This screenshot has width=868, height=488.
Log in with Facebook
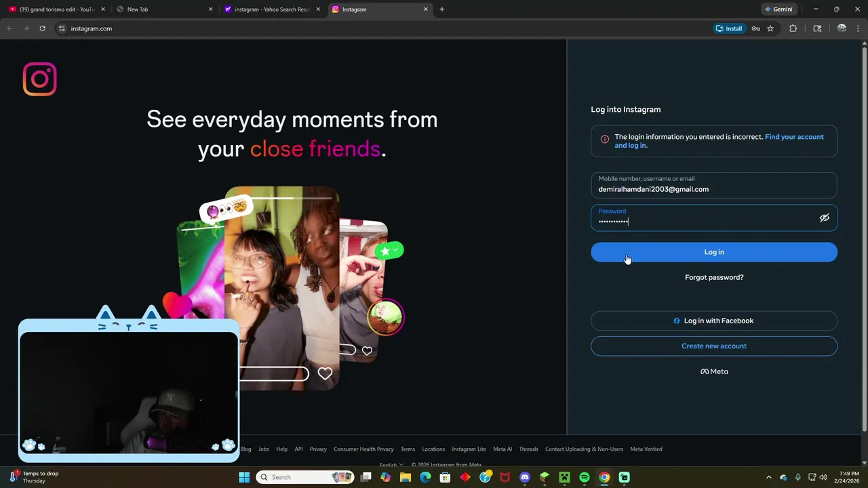[x=714, y=321]
